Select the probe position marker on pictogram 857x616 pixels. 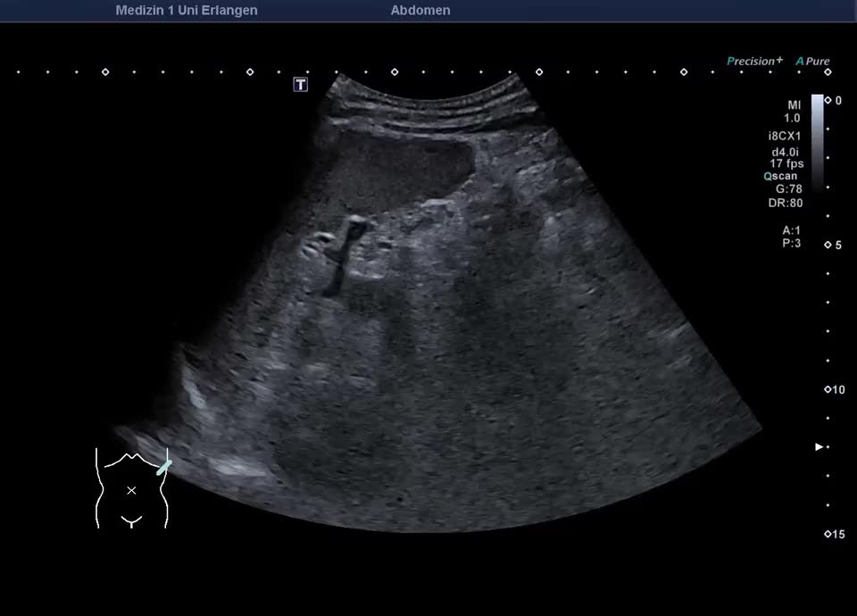pyautogui.click(x=163, y=467)
